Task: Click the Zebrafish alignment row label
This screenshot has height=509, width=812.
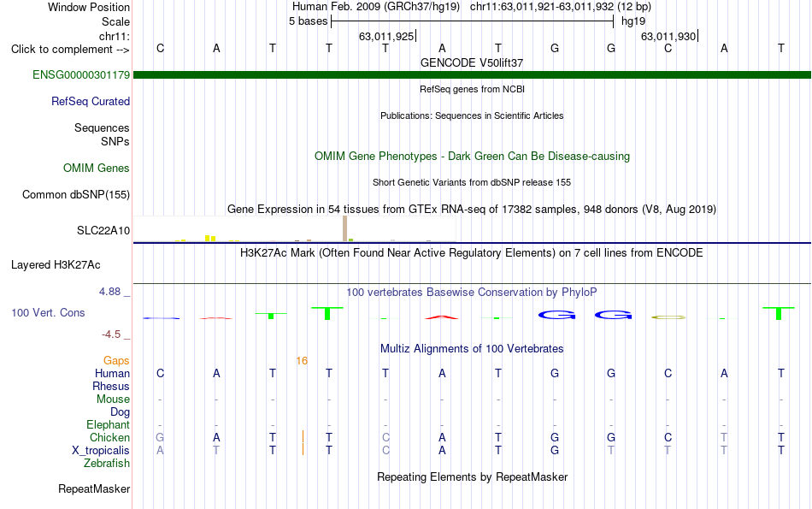Action: [107, 464]
